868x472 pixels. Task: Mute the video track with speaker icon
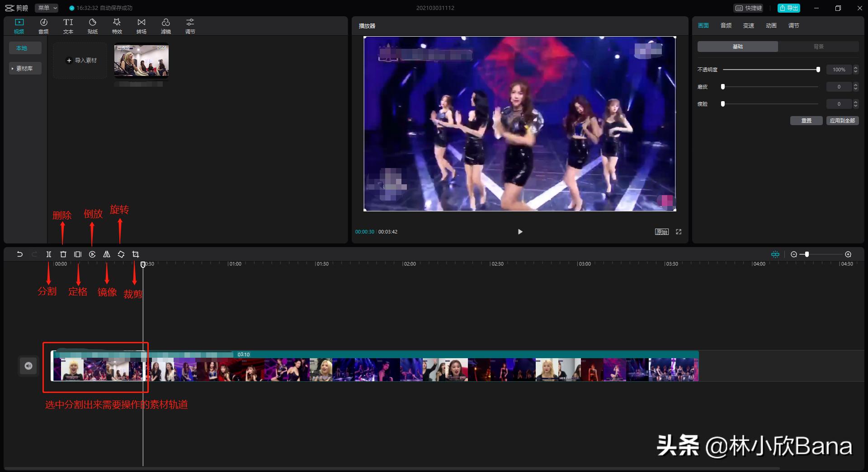[x=28, y=366]
